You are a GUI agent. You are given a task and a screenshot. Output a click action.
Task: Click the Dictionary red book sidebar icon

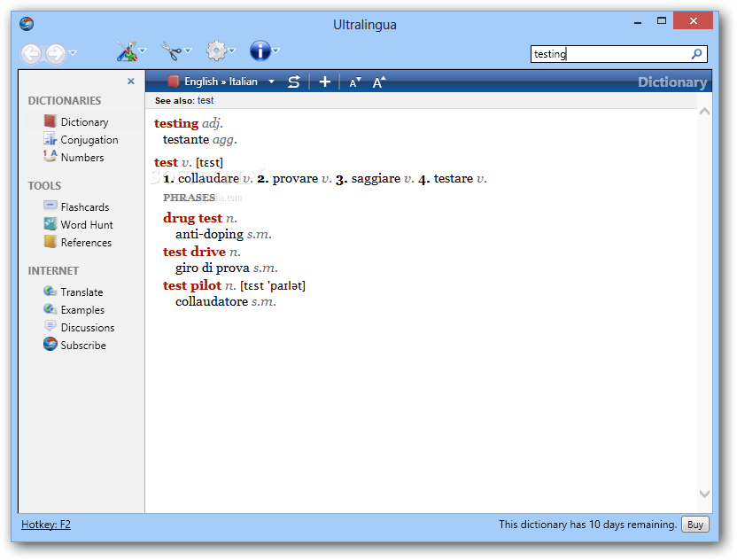click(50, 121)
